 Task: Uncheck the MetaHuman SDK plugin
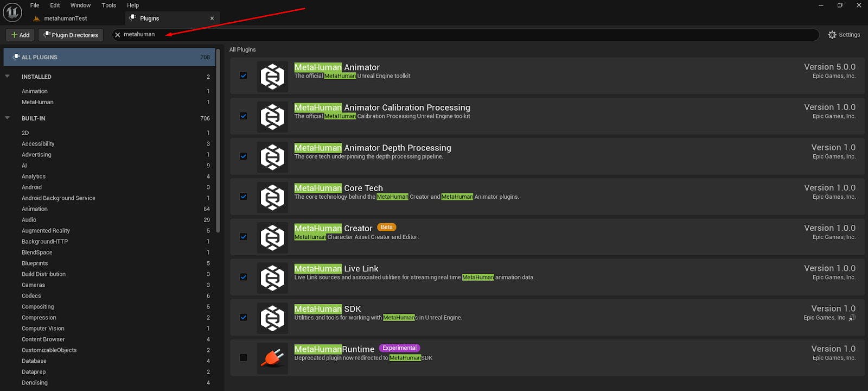click(x=243, y=317)
